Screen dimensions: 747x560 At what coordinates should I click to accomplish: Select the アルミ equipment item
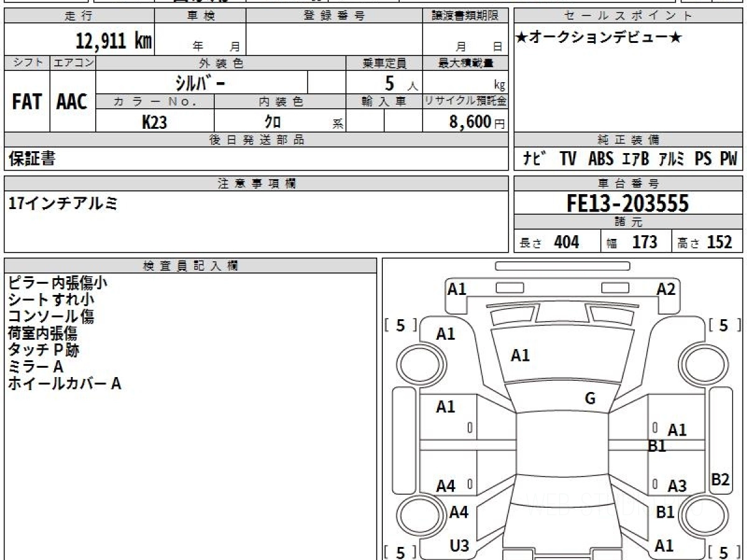(x=672, y=159)
